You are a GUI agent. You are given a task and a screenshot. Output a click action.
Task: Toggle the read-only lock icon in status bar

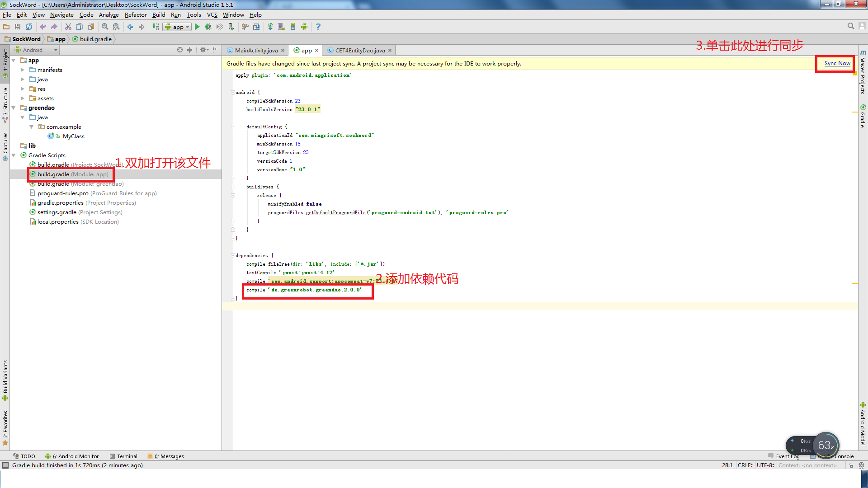click(x=851, y=465)
